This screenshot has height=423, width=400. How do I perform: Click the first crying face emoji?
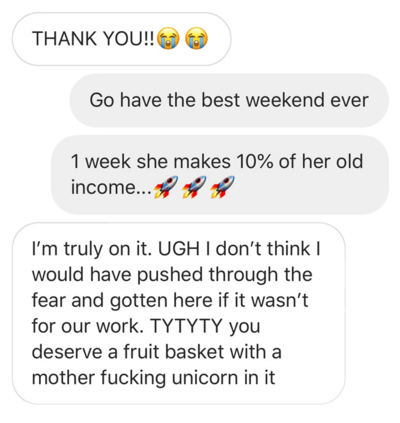[x=168, y=39]
